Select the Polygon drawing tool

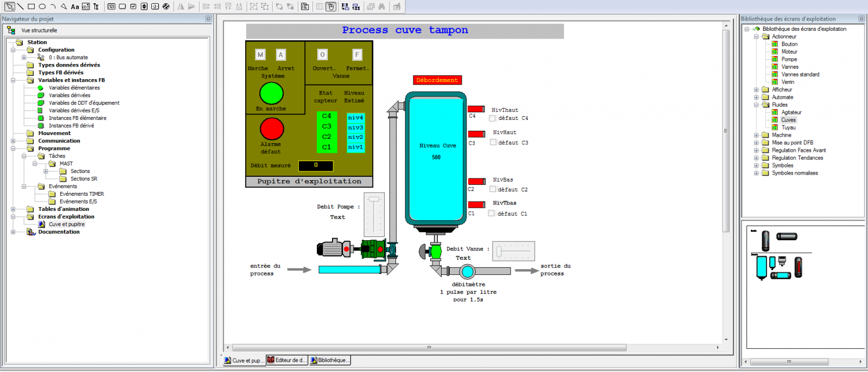pyautogui.click(x=64, y=7)
